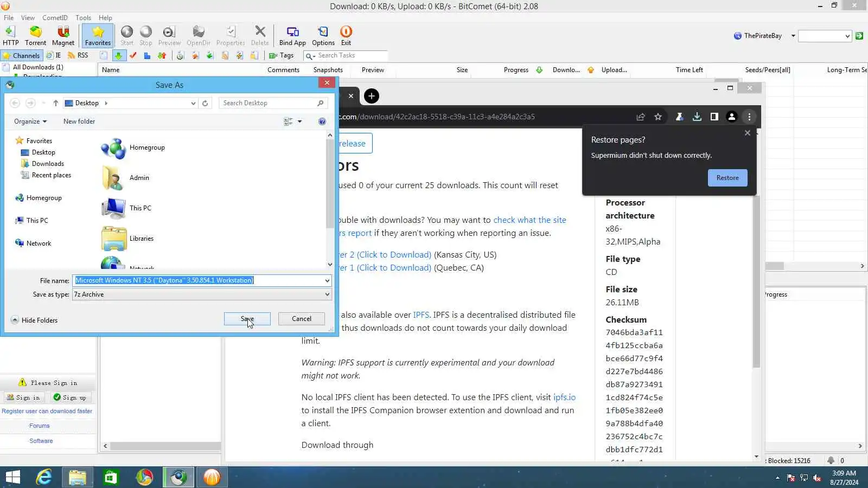Open the Help menu

tap(105, 17)
